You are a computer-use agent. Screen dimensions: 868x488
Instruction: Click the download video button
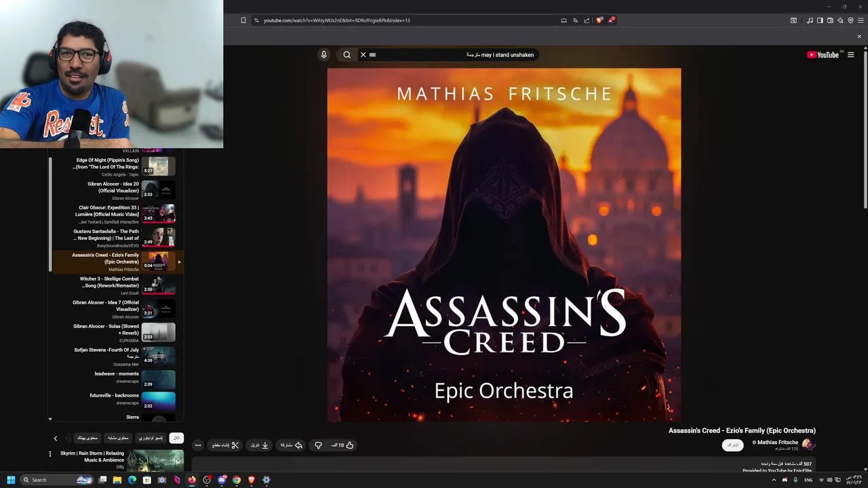tap(260, 445)
